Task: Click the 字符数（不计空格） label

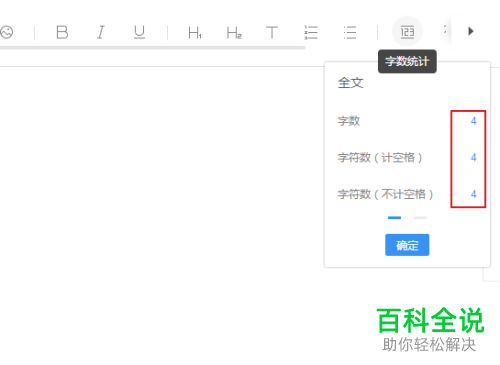Action: [x=385, y=194]
